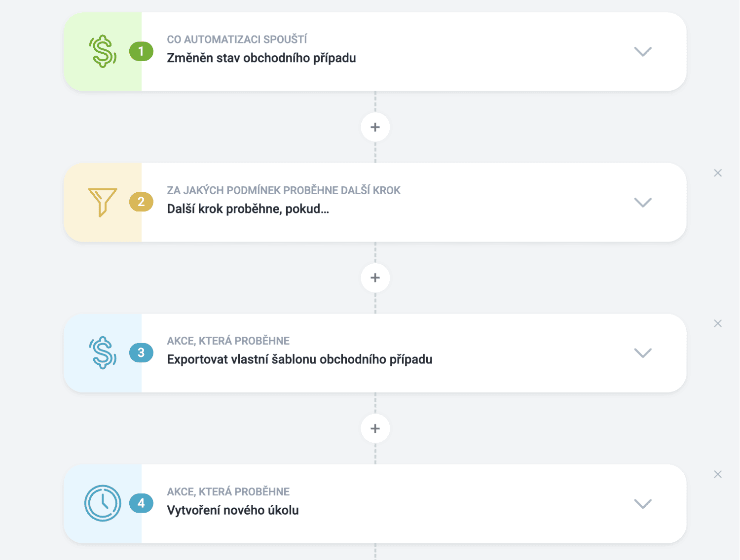This screenshot has width=740, height=560.
Task: Click the green dollar trigger icon
Action: 103,51
